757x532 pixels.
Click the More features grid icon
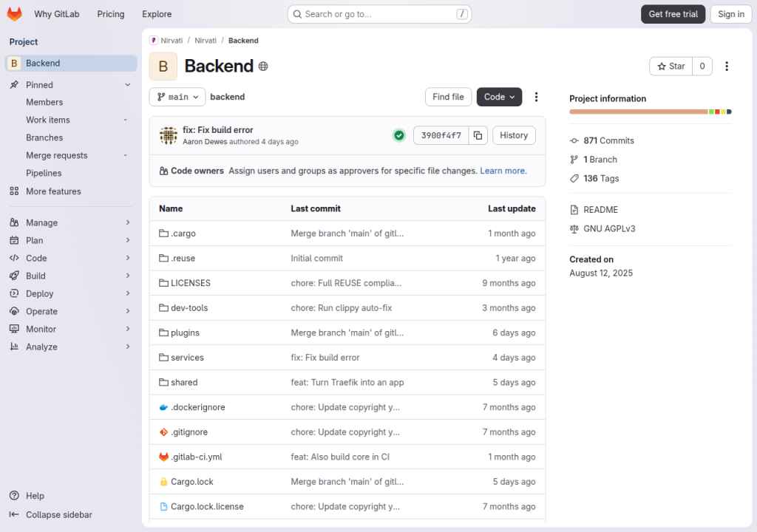(15, 191)
